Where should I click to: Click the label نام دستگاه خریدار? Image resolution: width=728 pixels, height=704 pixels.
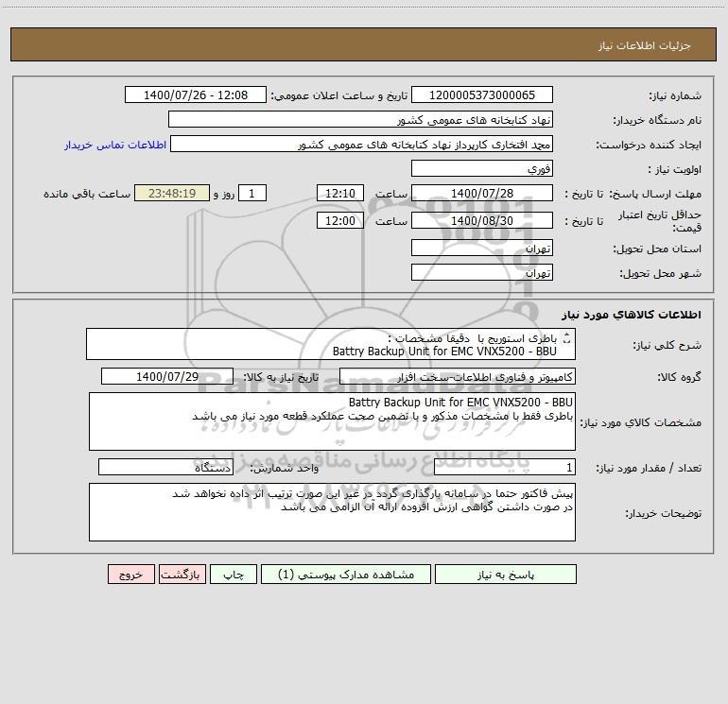tap(657, 121)
